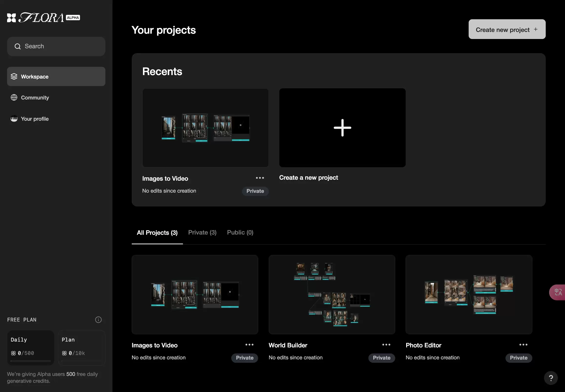
Task: Open the Photo Editor project thumbnail
Action: [469, 294]
